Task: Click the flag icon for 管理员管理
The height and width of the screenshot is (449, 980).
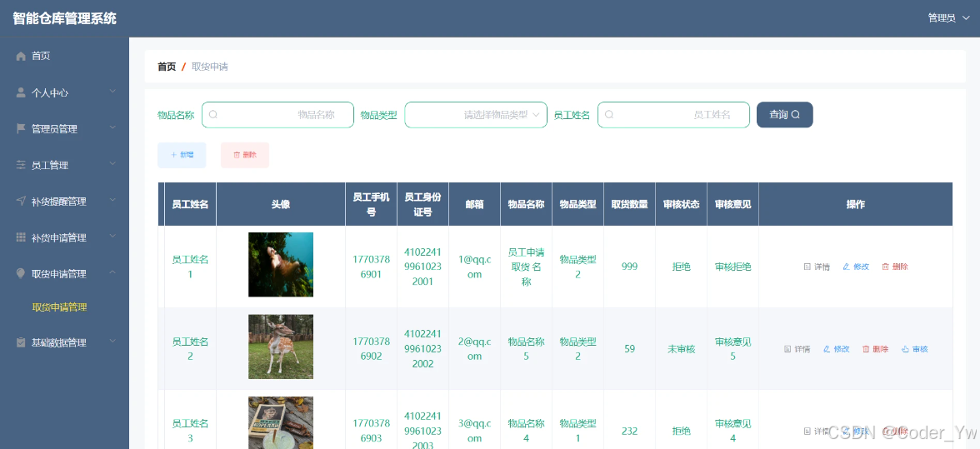Action: [x=21, y=128]
